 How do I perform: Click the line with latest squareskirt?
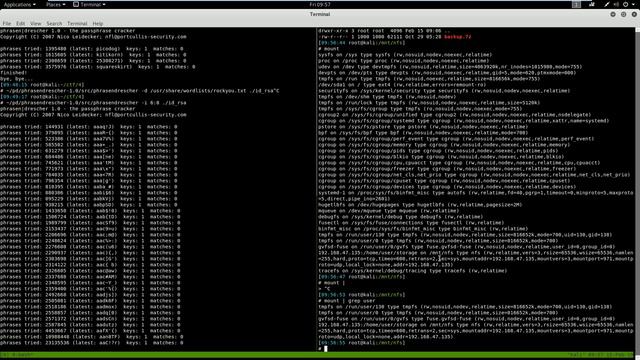point(98,67)
